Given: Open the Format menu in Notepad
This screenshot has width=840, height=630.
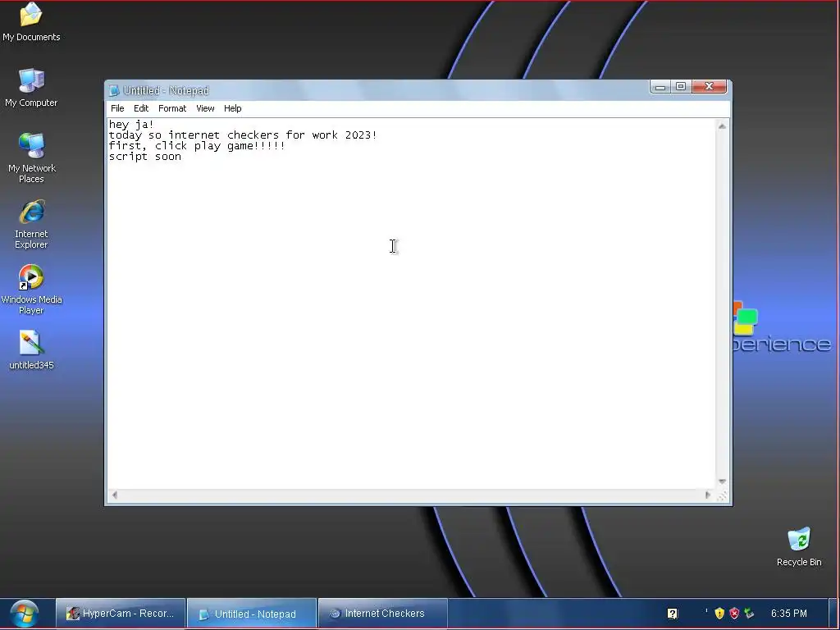Looking at the screenshot, I should point(172,108).
